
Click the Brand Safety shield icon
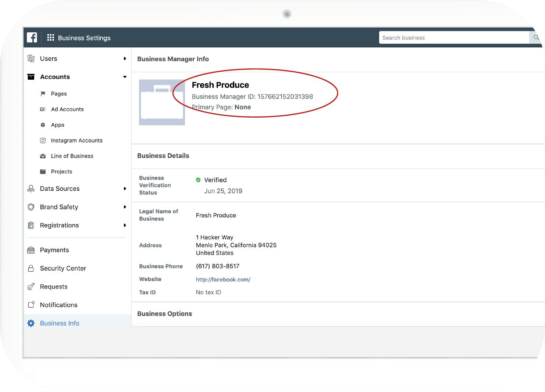click(x=31, y=207)
